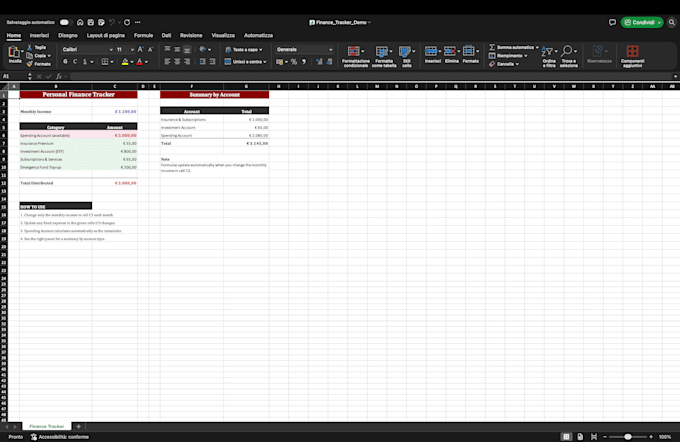Align cell text to the top
The width and height of the screenshot is (680, 442).
coord(167,49)
